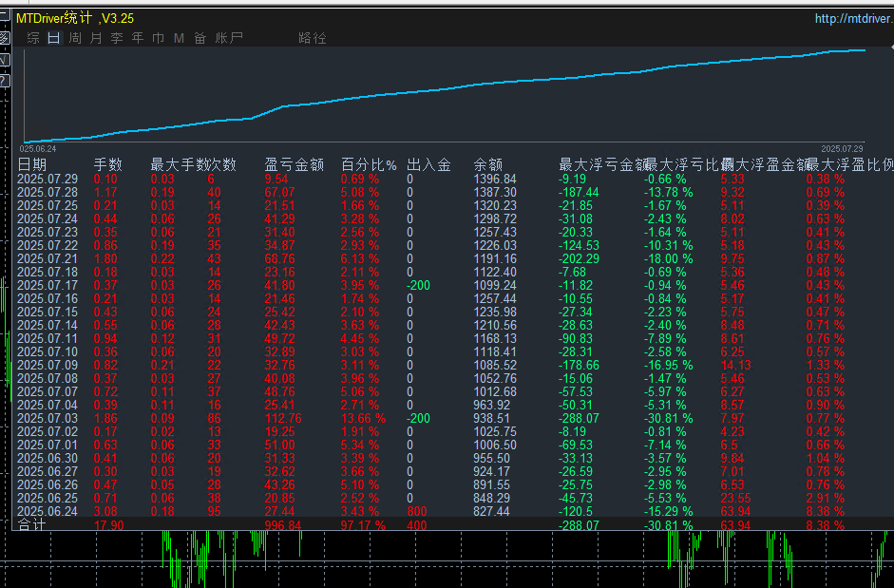Image resolution: width=894 pixels, height=588 pixels.
Task: Open the 备 tab
Action: (200, 38)
